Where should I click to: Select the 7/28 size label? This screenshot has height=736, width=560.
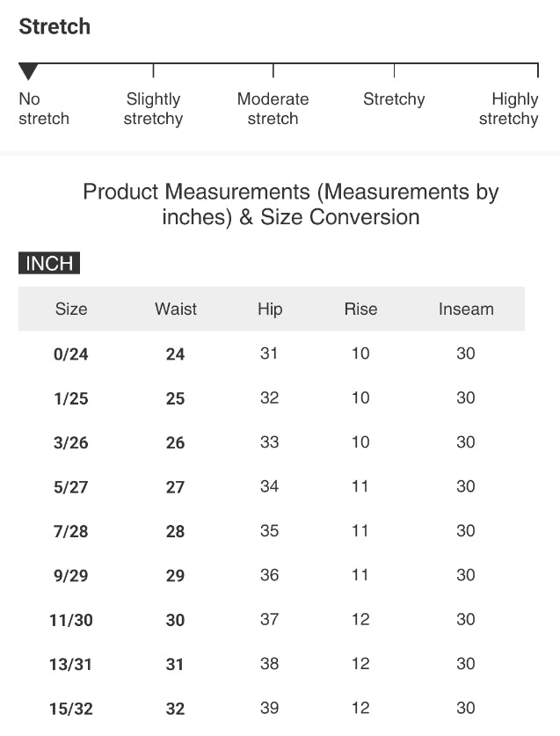[71, 531]
